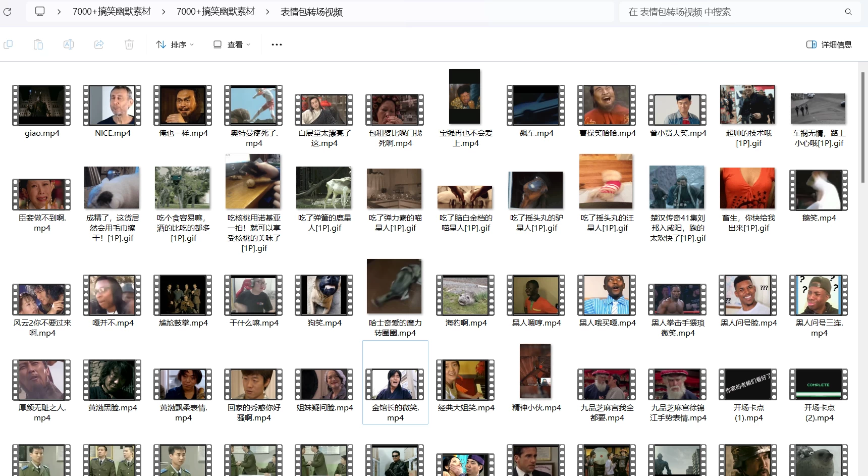The width and height of the screenshot is (868, 476).
Task: Open the 查看 view dropdown
Action: pyautogui.click(x=232, y=44)
